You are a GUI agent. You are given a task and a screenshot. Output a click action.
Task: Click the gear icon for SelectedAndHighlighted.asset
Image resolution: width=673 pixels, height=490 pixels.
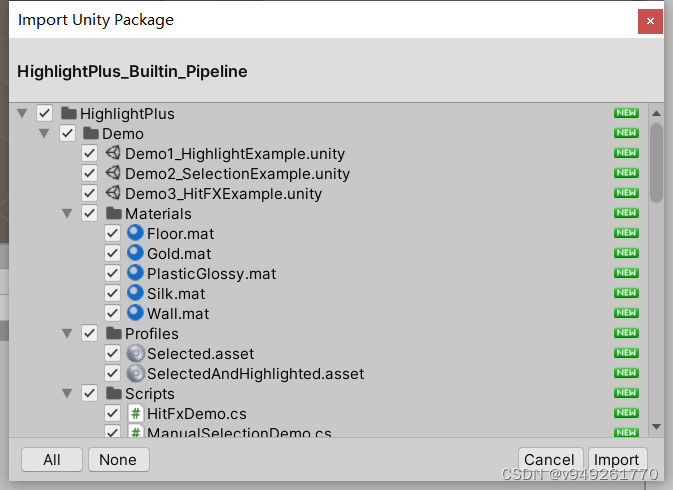point(135,373)
